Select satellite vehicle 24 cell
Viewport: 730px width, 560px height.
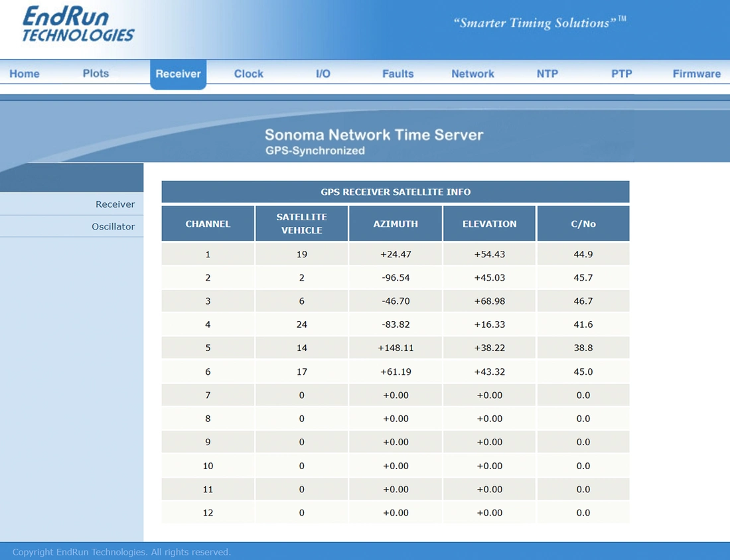302,324
